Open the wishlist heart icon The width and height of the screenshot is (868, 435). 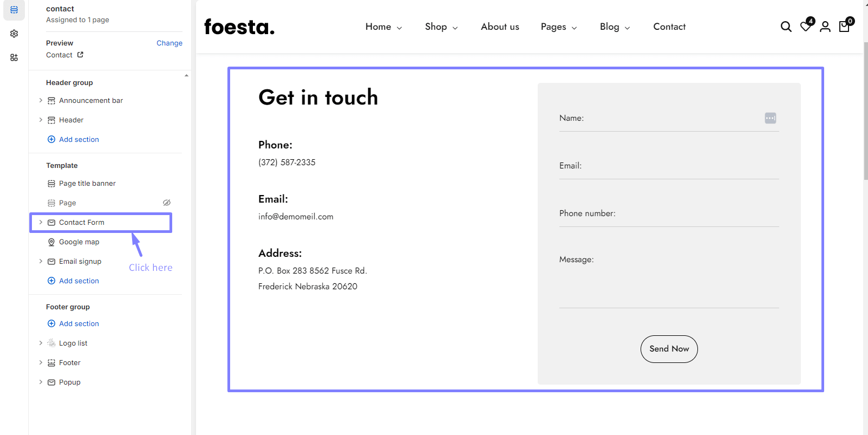[806, 27]
